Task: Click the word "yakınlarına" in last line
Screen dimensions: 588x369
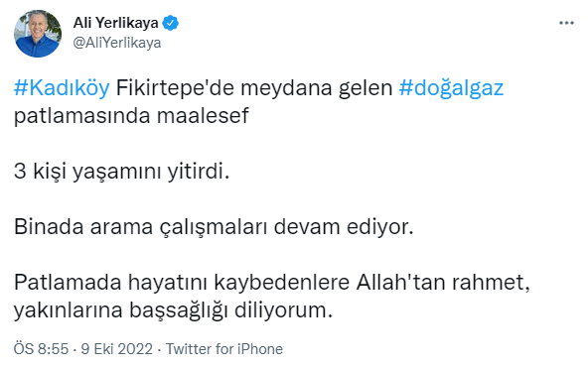Action: (69, 310)
